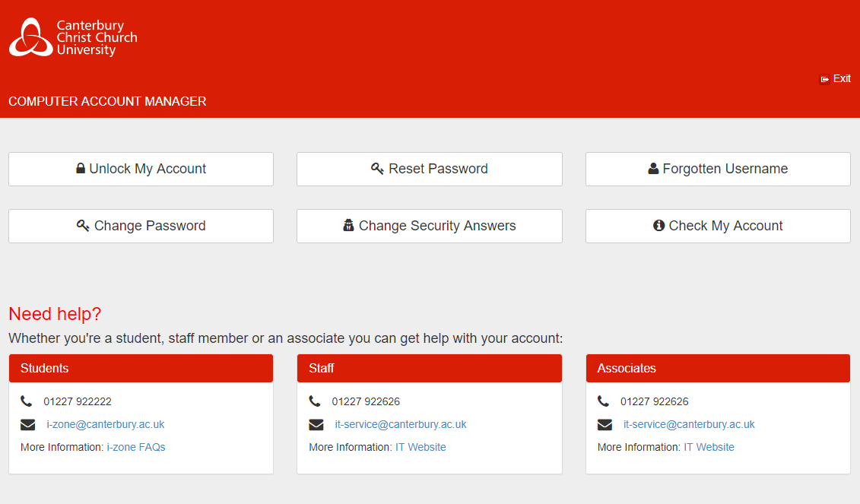Screen dimensions: 860x504
Task: Click the person icon beside Forgotten Username
Action: point(653,169)
